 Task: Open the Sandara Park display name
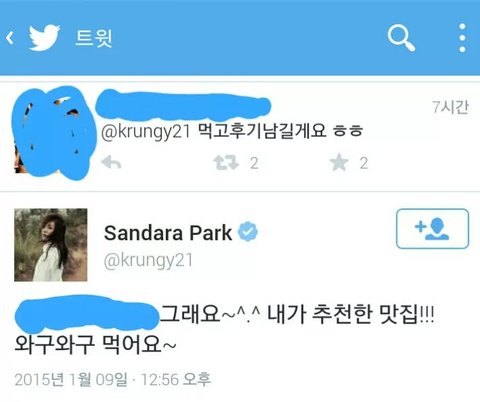point(168,233)
